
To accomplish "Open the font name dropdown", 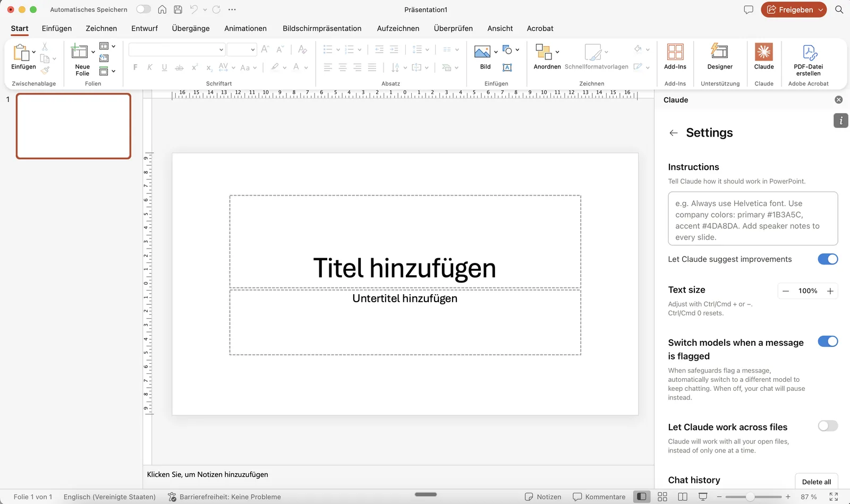I will [x=221, y=49].
